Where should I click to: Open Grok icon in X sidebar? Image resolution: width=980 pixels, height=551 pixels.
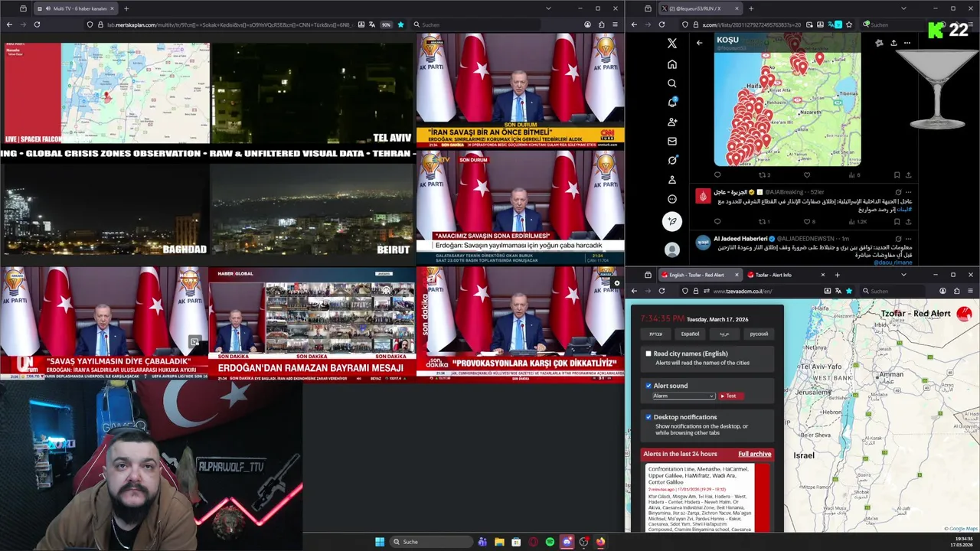[x=672, y=160]
